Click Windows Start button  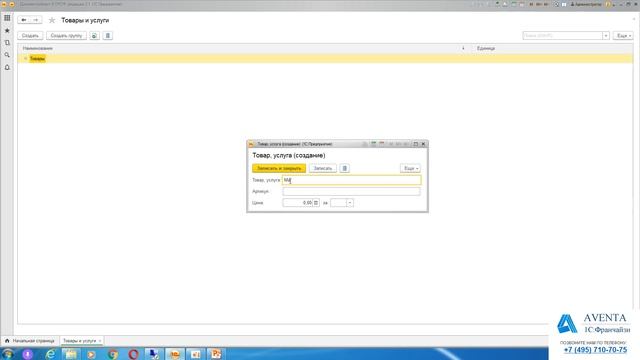[x=7, y=354]
